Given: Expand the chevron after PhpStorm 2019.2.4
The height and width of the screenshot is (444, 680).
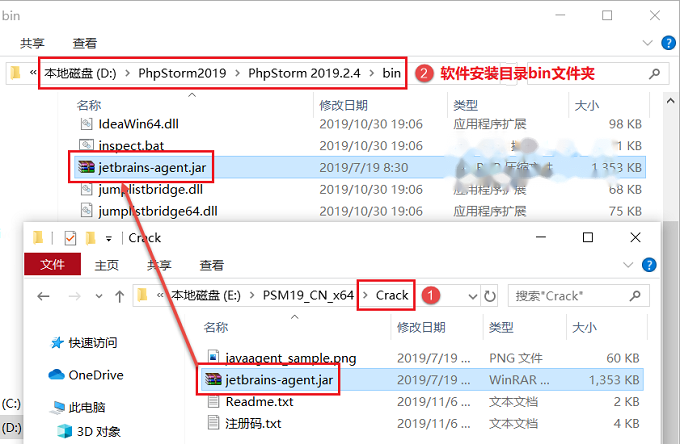Looking at the screenshot, I should point(371,73).
